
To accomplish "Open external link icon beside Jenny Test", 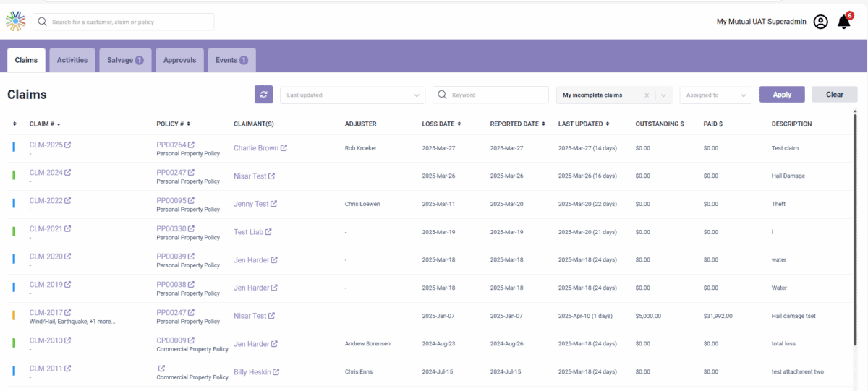I will (273, 204).
